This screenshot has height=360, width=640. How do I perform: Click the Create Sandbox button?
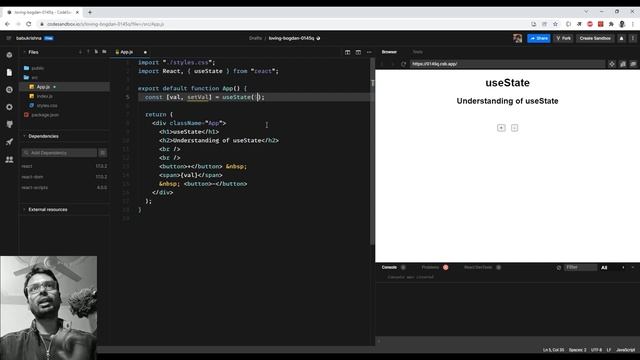tap(595, 38)
